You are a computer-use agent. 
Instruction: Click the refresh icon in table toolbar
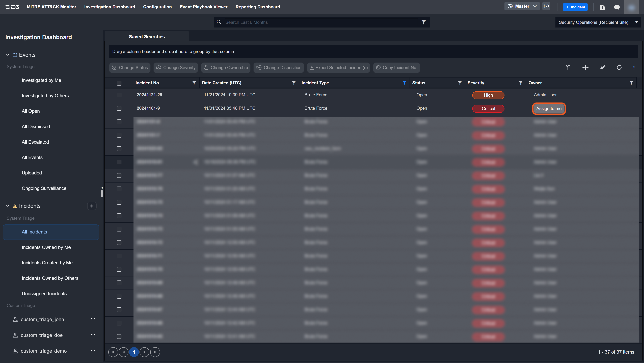pos(619,67)
